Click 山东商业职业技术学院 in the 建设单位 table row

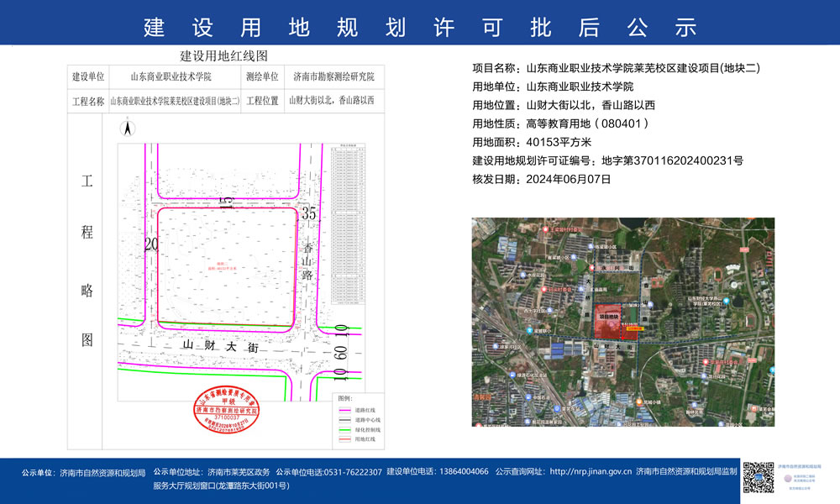point(171,76)
